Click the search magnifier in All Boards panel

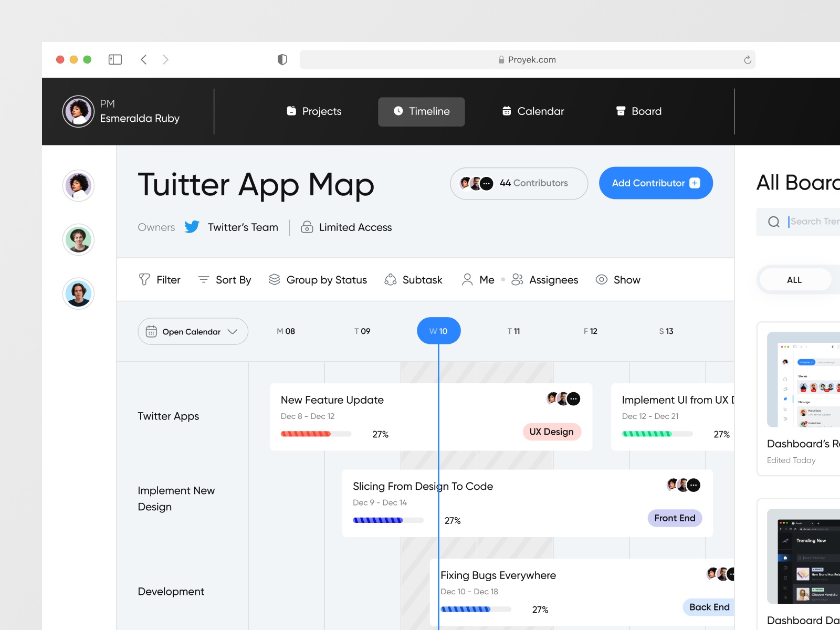tap(773, 222)
